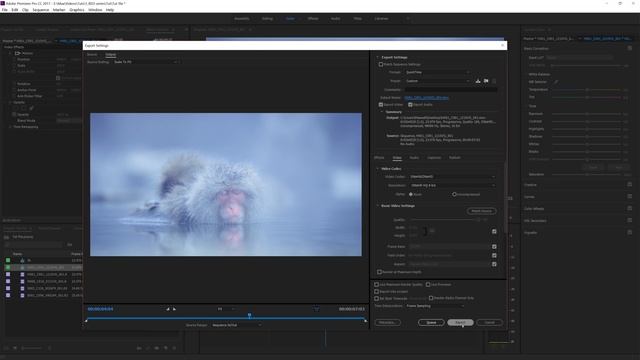640x360 pixels.
Task: Open the workspace overflow chevron menu
Action: click(407, 19)
